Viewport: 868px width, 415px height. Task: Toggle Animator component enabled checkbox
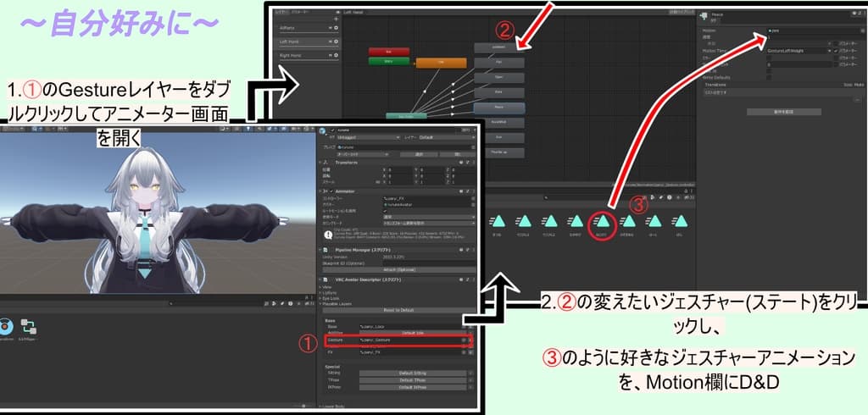point(331,191)
